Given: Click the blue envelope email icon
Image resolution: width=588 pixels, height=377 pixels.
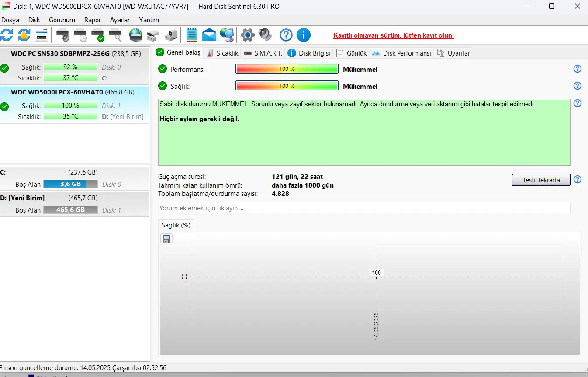Looking at the screenshot, I should [x=209, y=35].
